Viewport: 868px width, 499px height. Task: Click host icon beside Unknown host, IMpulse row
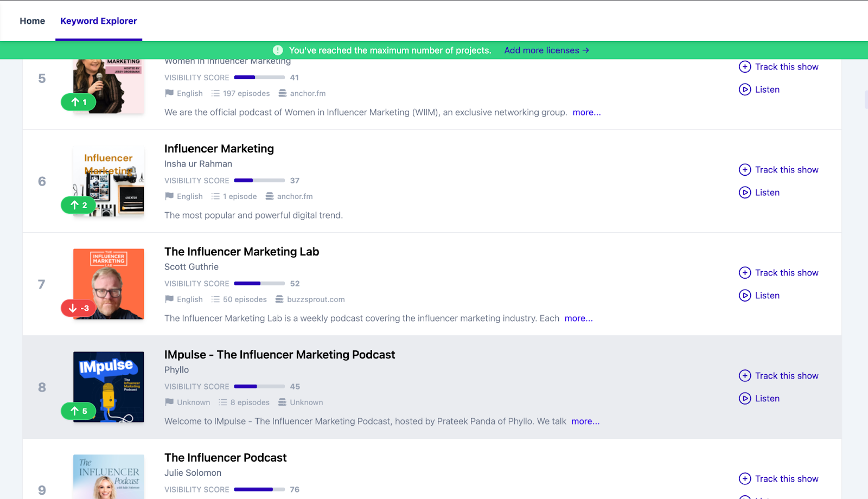pos(283,402)
